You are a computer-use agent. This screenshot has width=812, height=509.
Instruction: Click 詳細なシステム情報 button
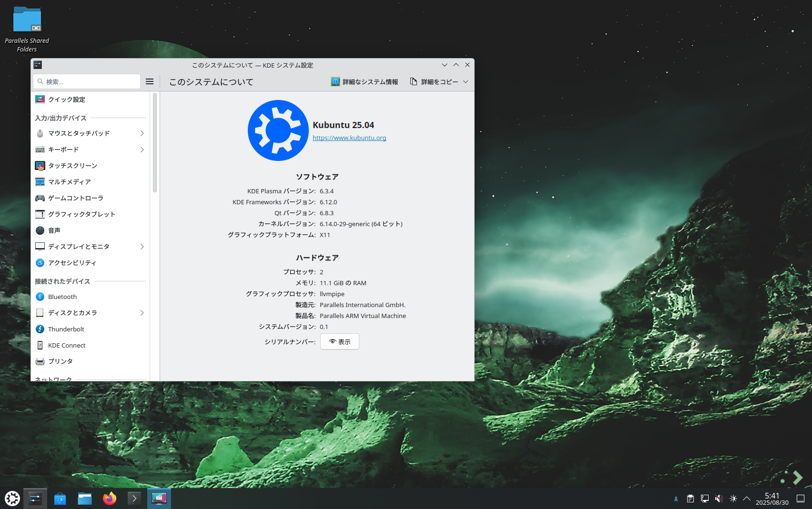365,82
